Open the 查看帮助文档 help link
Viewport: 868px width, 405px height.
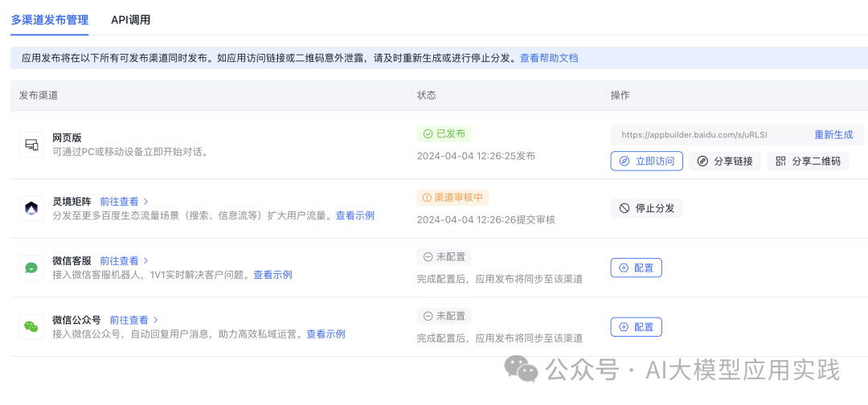point(549,58)
